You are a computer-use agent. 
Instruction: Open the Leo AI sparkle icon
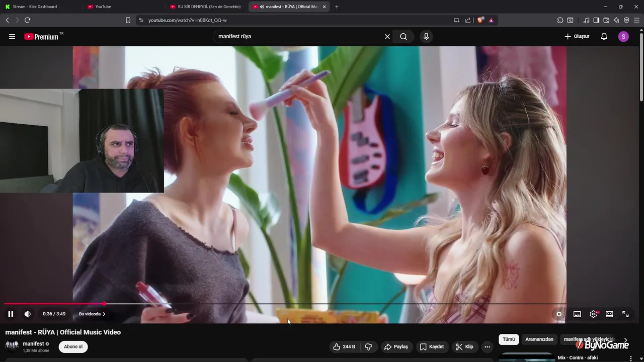tap(616, 20)
